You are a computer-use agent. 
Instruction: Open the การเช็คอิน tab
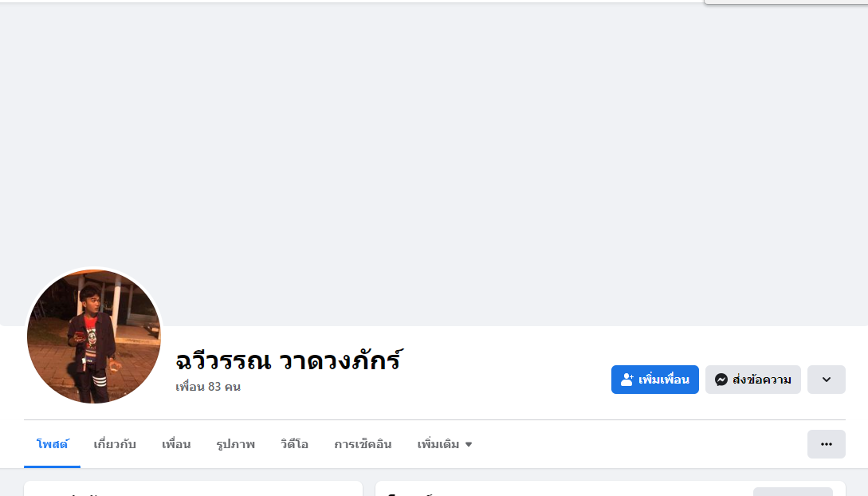pyautogui.click(x=363, y=444)
